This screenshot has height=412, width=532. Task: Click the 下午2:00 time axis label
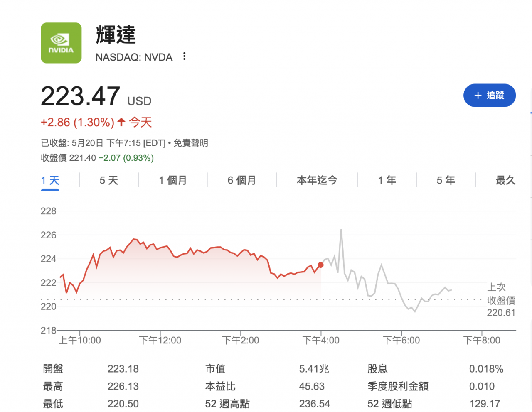[x=241, y=341]
